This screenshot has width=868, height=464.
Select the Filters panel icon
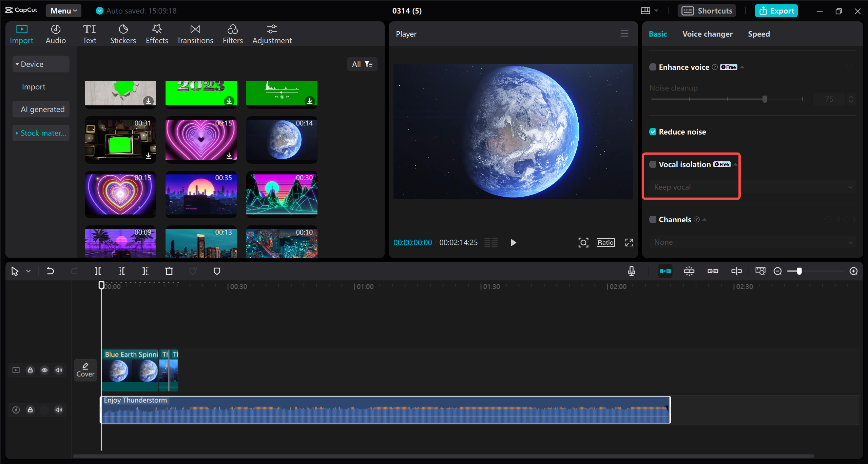click(233, 34)
